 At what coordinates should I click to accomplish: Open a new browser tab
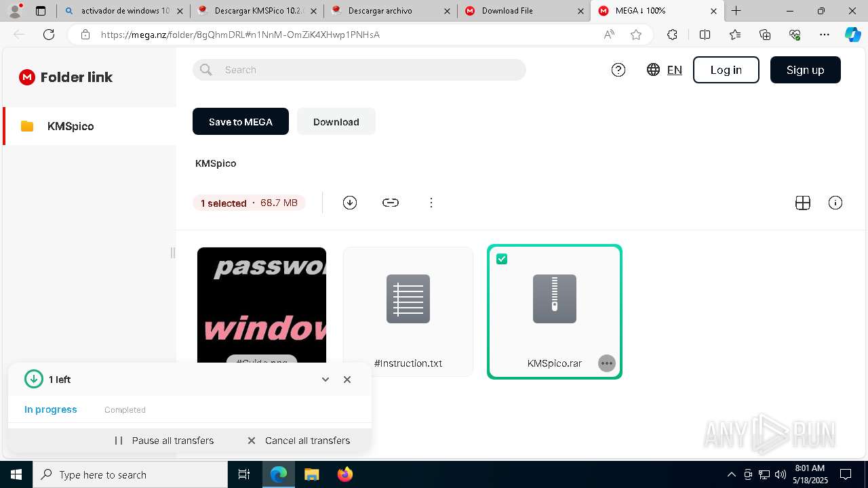pos(736,11)
